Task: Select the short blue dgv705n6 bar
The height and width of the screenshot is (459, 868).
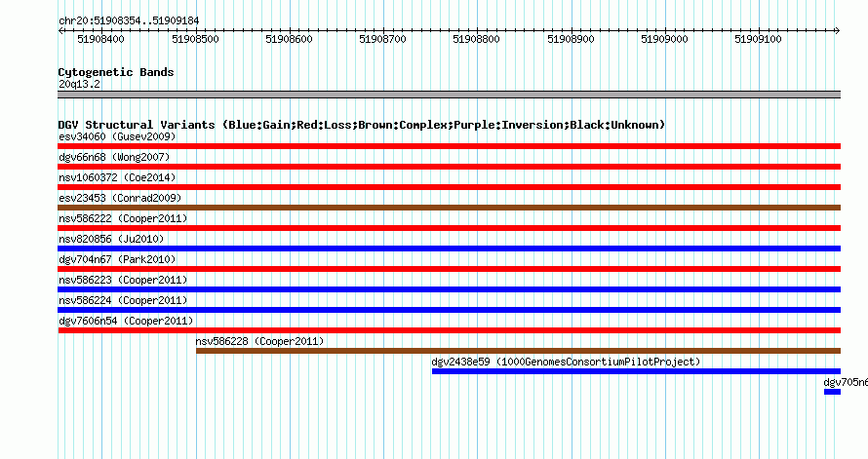Action: pos(832,392)
